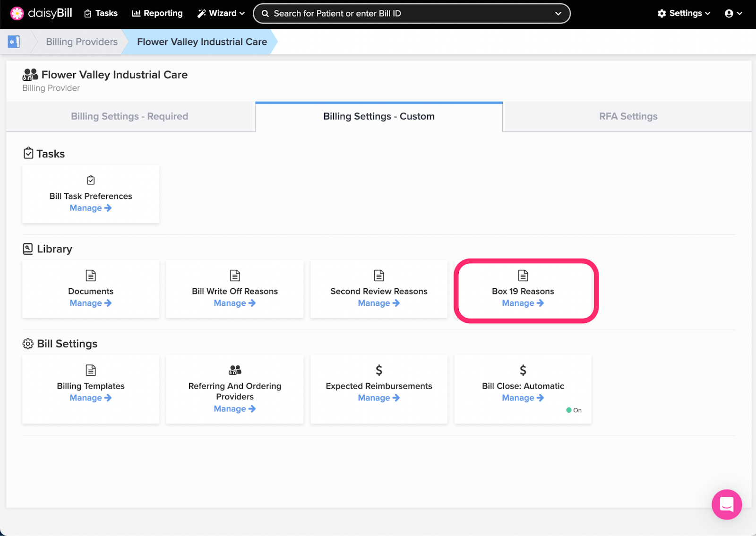Click the Second Review Reasons icon

tap(379, 275)
